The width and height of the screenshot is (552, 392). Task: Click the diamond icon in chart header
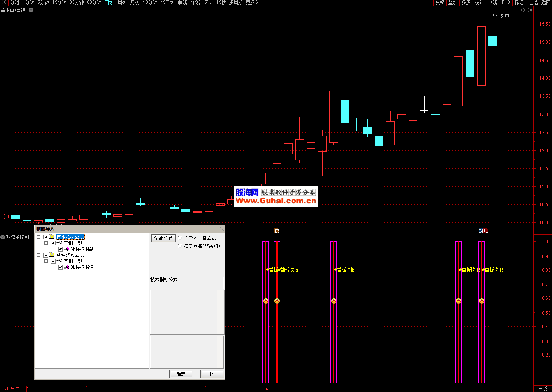523,10
